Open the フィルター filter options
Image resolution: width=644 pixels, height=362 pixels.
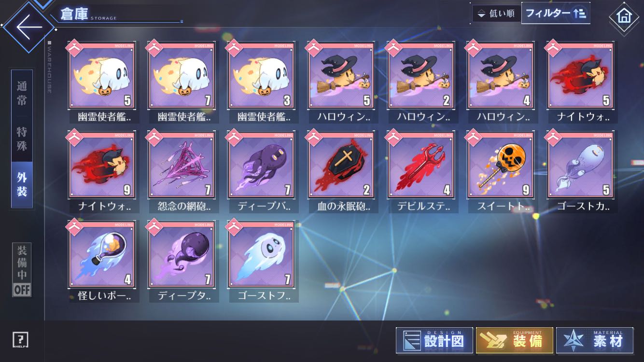pyautogui.click(x=556, y=13)
